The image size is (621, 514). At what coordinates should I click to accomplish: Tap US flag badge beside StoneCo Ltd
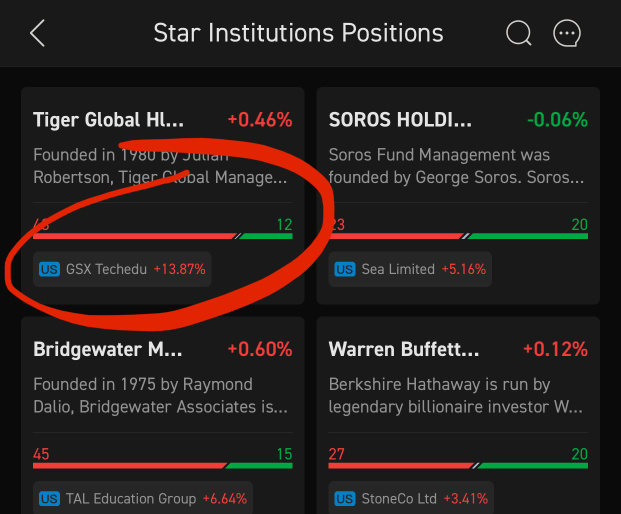[345, 499]
